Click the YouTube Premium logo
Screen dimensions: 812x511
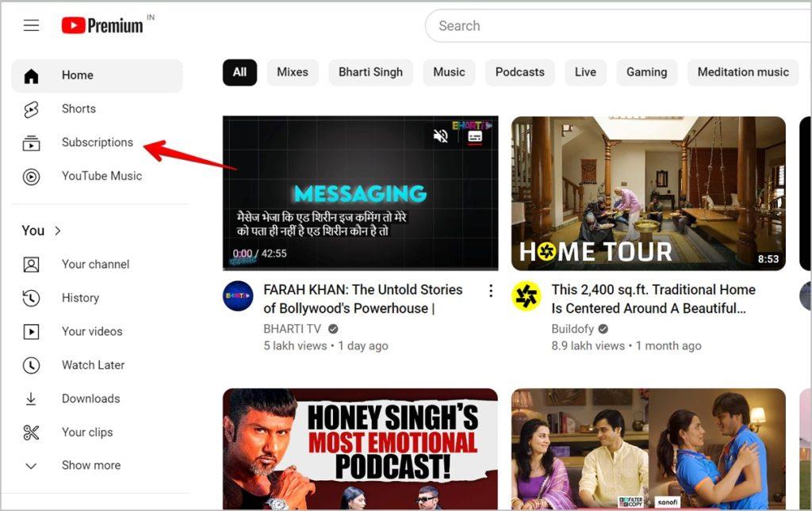(x=102, y=25)
